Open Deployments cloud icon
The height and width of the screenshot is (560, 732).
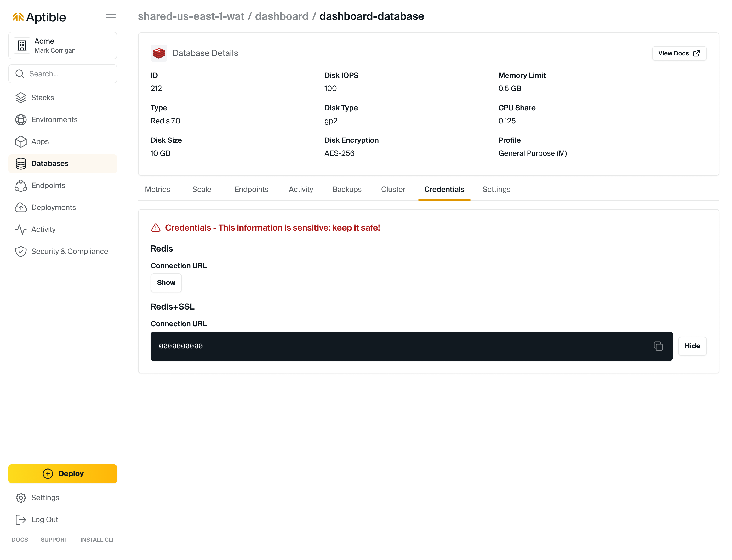[x=21, y=208]
